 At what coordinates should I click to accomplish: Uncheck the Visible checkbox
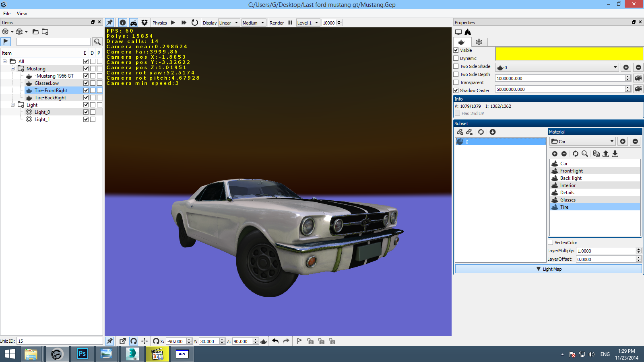click(456, 50)
